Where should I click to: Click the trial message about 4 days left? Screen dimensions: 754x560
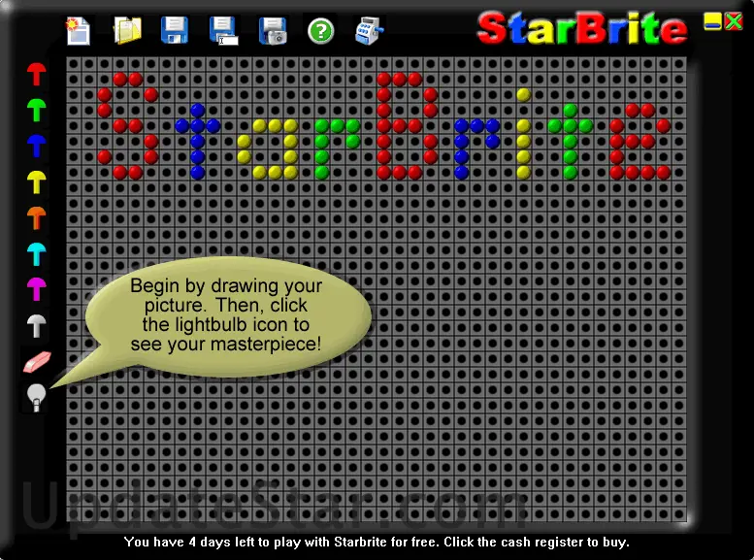click(x=377, y=543)
